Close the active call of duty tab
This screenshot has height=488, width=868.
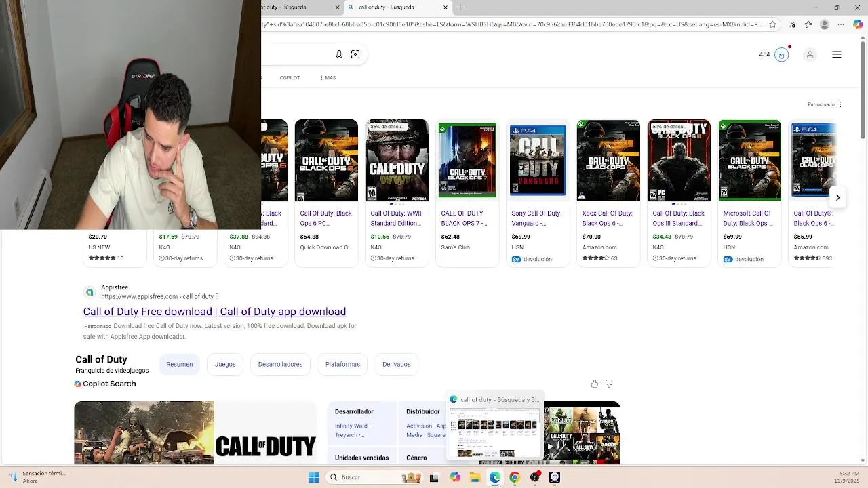tap(446, 7)
